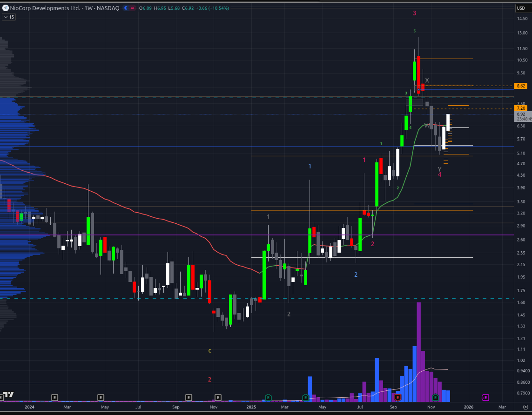The image size is (532, 415).
Task: Click the 2026 label on time axis
Action: pos(468,407)
